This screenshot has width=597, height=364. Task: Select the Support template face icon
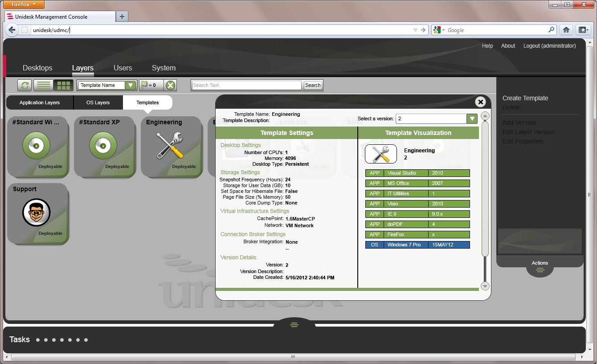[37, 213]
